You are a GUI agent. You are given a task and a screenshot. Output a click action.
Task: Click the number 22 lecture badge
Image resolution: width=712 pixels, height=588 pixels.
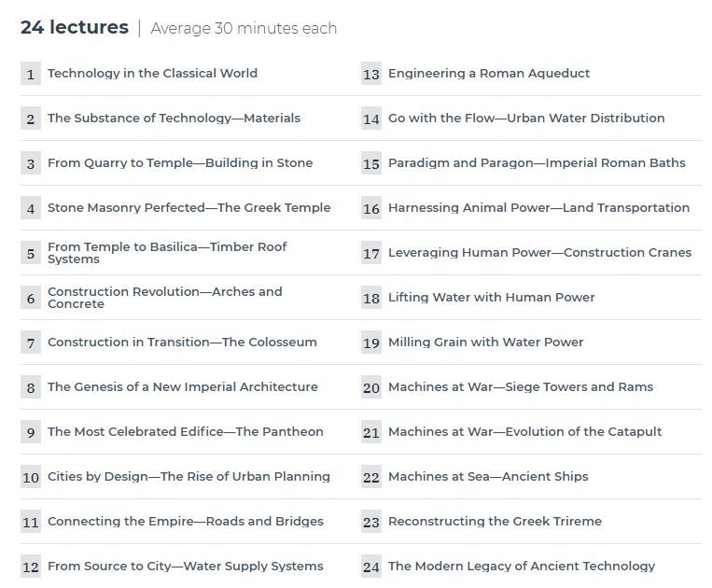(371, 477)
